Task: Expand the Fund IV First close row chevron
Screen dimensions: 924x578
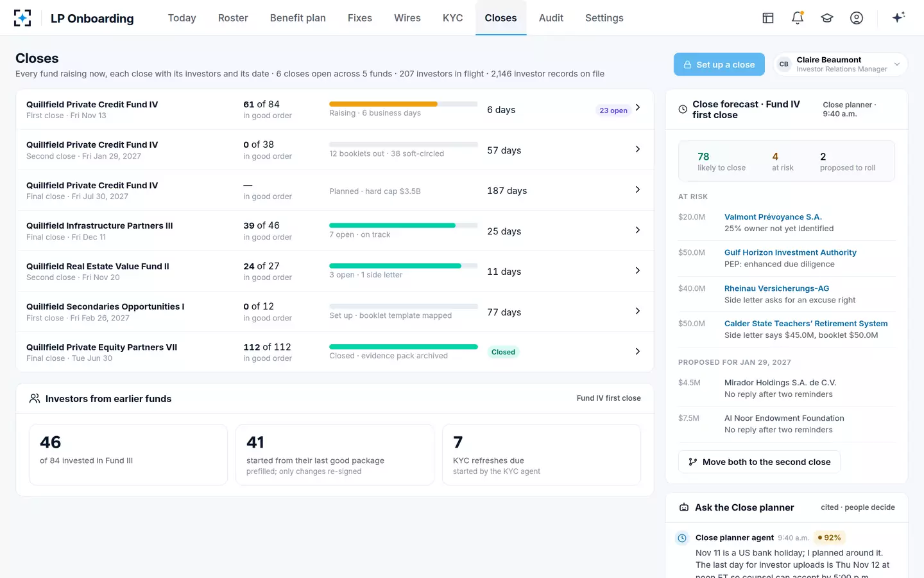Action: click(x=638, y=108)
